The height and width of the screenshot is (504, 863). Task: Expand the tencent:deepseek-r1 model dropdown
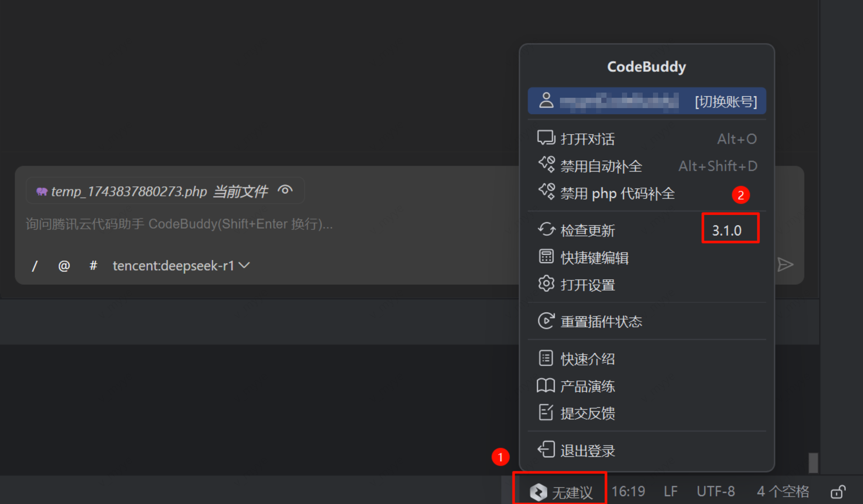click(x=181, y=266)
